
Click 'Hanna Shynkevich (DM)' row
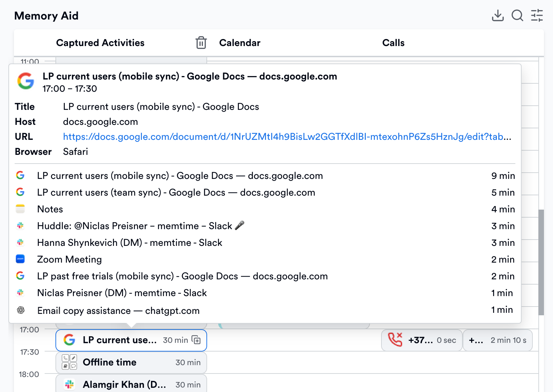(265, 243)
